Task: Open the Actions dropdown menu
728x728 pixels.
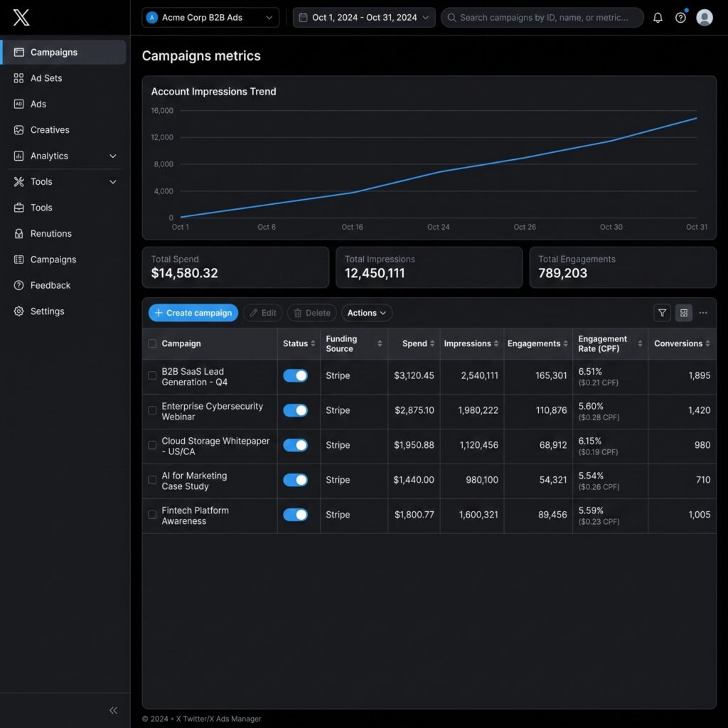Action: tap(367, 313)
